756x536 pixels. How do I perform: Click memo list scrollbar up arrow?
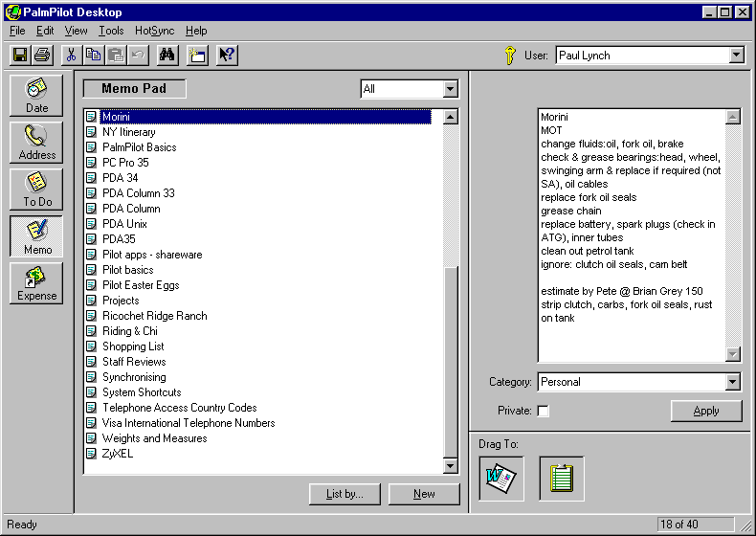[x=450, y=117]
